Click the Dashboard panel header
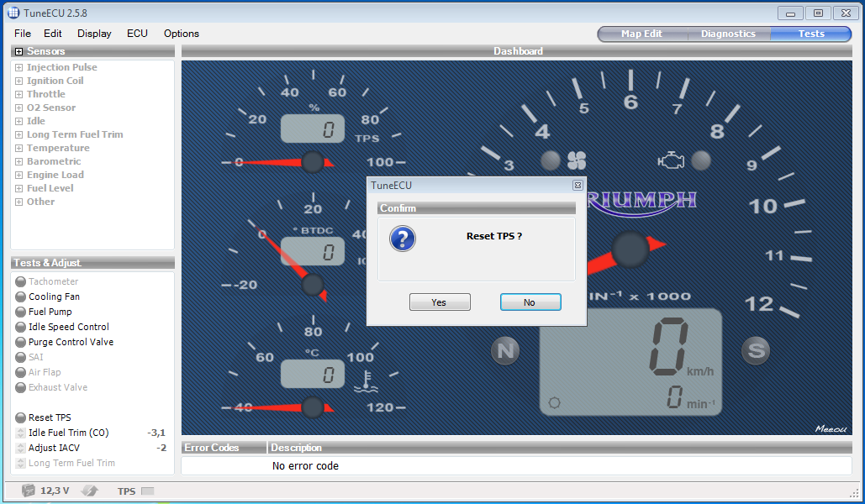Image resolution: width=865 pixels, height=504 pixels. [x=517, y=51]
